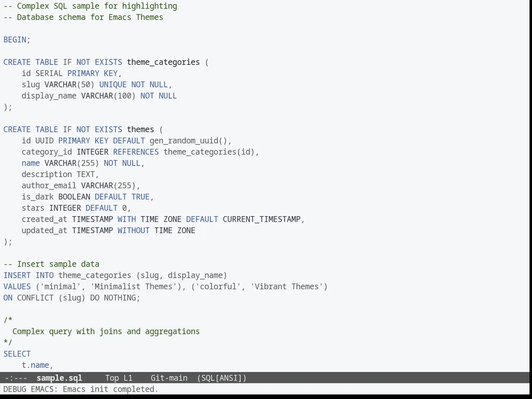This screenshot has width=532, height=399.
Task: Click 'id SERIAL PRIMARY KEY' line
Action: (x=71, y=73)
